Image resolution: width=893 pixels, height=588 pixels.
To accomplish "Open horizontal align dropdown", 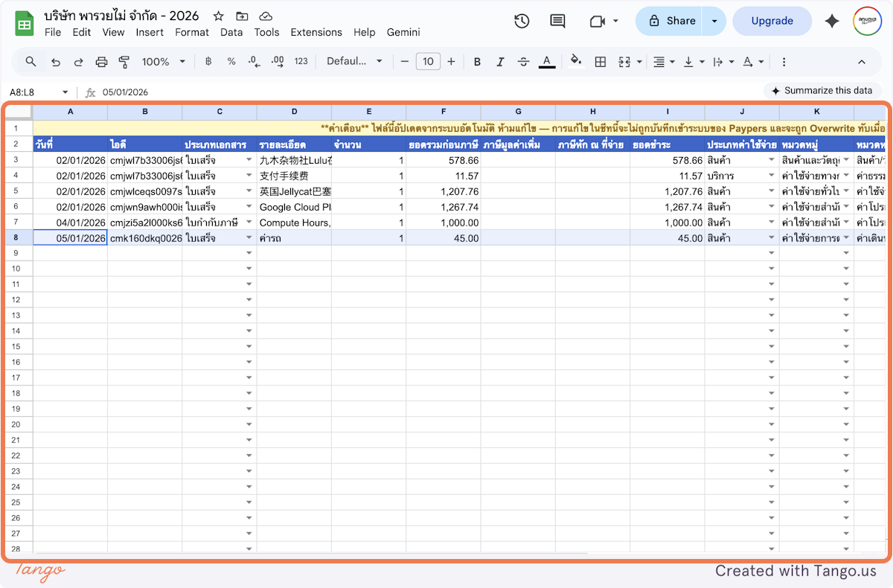I will point(664,62).
